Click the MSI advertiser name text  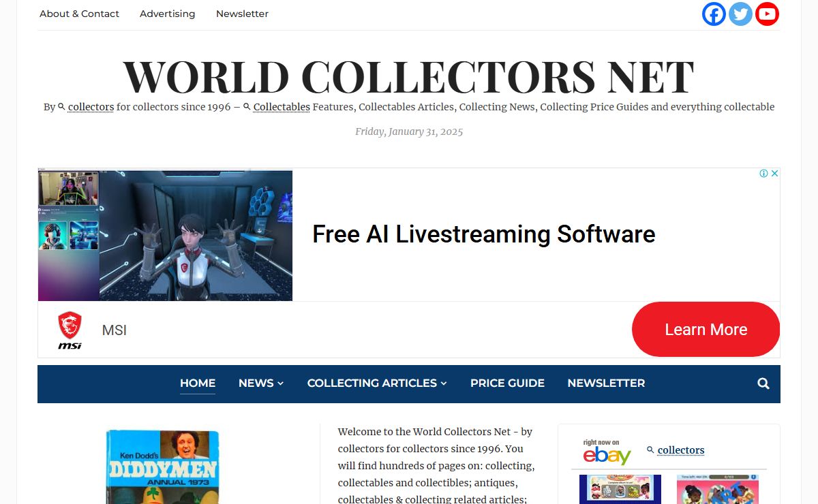coord(114,330)
